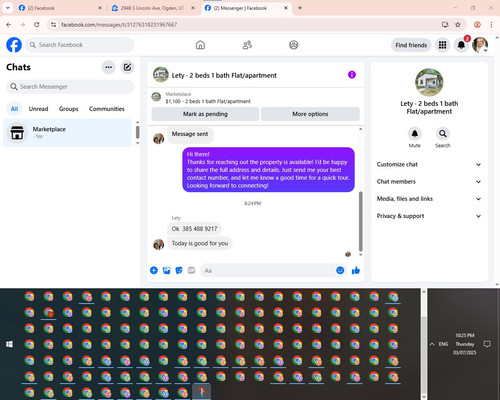Select the All chats filter

14,109
